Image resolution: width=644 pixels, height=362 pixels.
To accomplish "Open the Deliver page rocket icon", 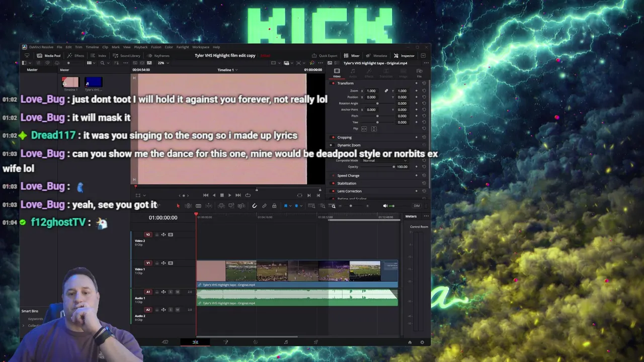I will tap(315, 342).
